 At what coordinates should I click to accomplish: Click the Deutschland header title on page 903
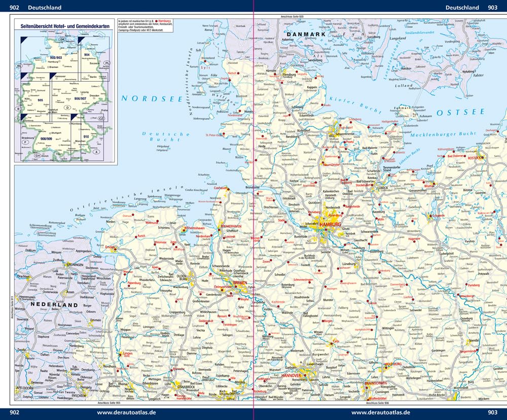[462, 7]
